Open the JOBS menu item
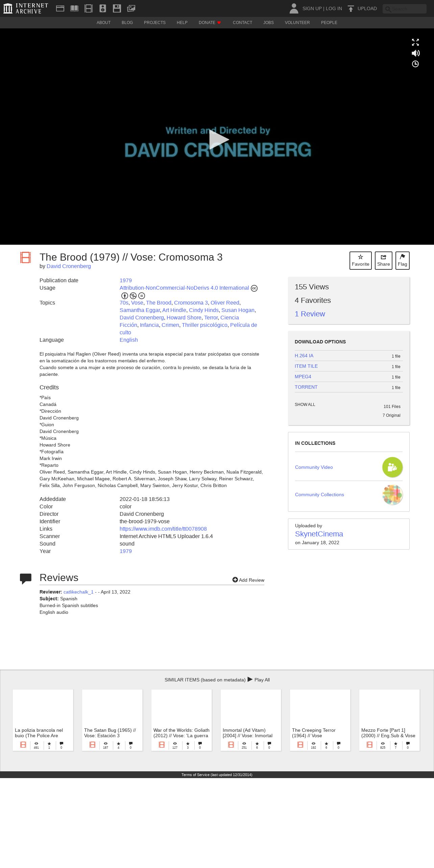434x868 pixels. [268, 23]
